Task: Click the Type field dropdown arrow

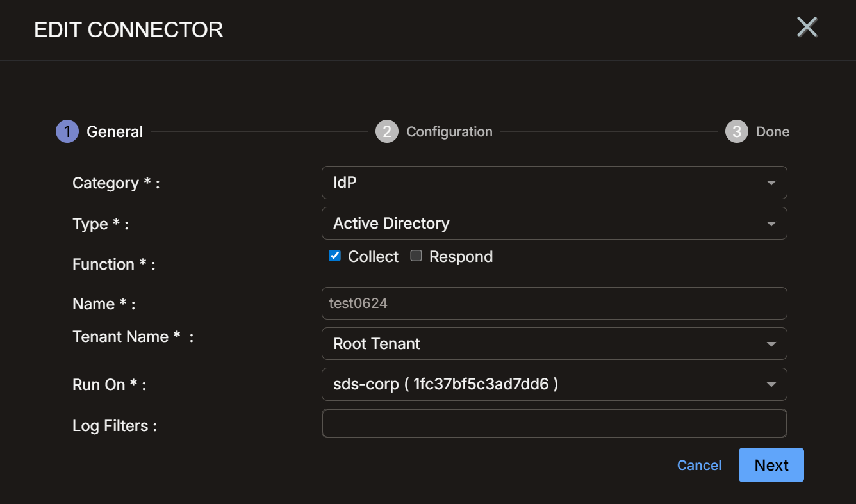Action: pos(771,224)
